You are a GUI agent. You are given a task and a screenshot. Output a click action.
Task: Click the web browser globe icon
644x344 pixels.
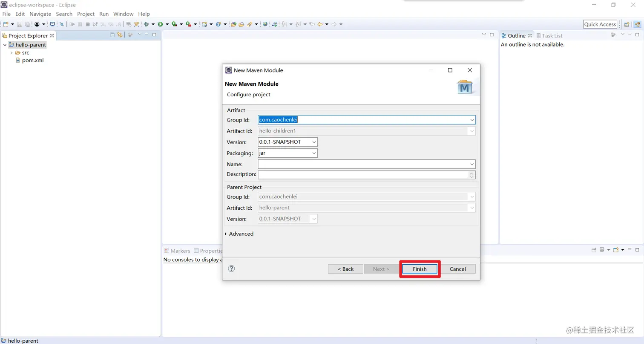pyautogui.click(x=265, y=24)
